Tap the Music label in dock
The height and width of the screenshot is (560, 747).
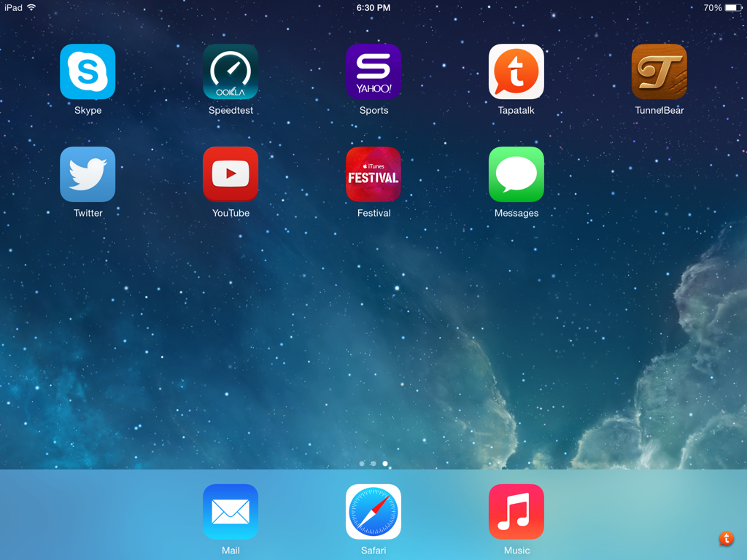(516, 551)
